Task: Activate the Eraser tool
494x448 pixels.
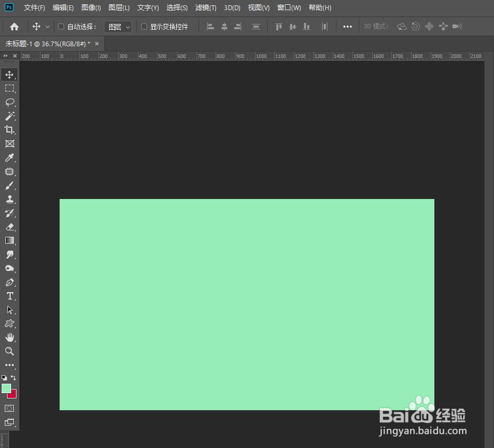Action: 10,227
